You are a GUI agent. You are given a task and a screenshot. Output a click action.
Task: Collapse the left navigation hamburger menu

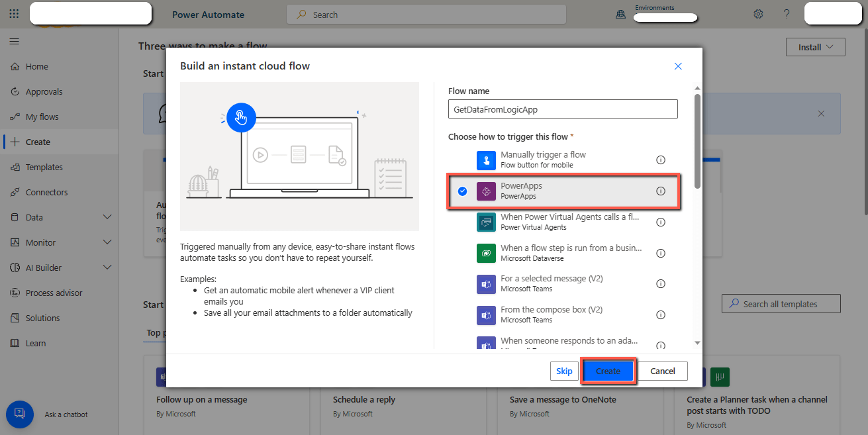(14, 42)
